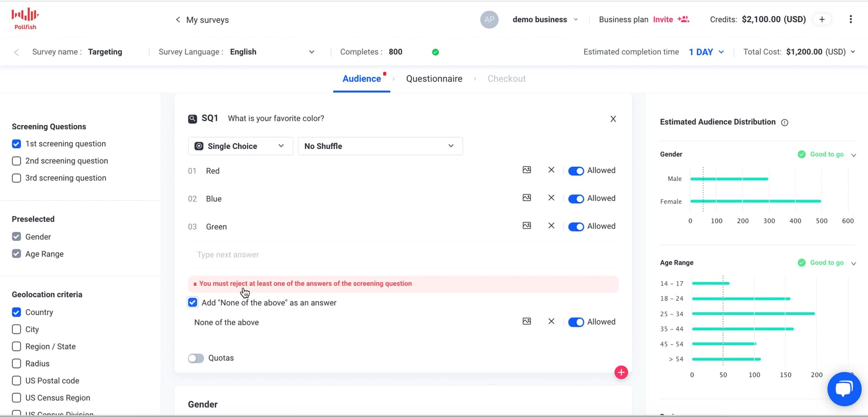Enable 3rd screening question
Screen dimensions: 868x417
tap(16, 178)
